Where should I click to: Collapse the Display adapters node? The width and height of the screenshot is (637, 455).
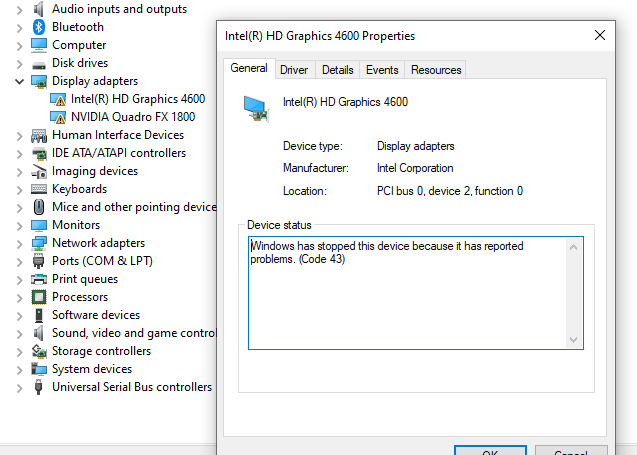(x=20, y=82)
